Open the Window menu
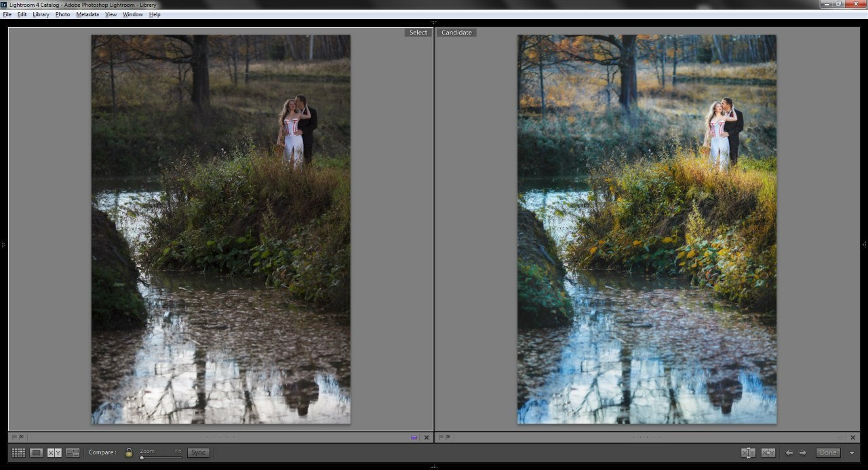Image resolution: width=868 pixels, height=470 pixels. (133, 14)
